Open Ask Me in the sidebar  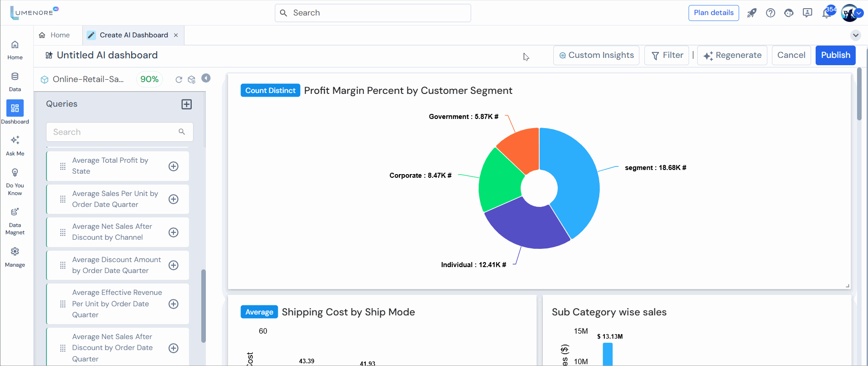(x=15, y=145)
